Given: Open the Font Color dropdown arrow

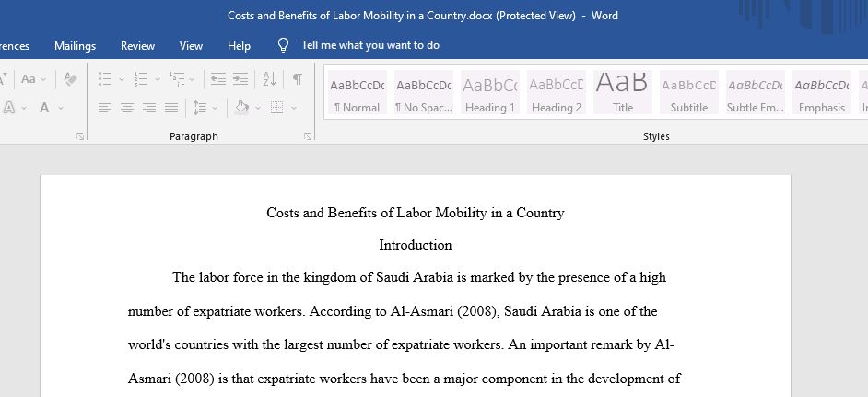Looking at the screenshot, I should coord(61,108).
